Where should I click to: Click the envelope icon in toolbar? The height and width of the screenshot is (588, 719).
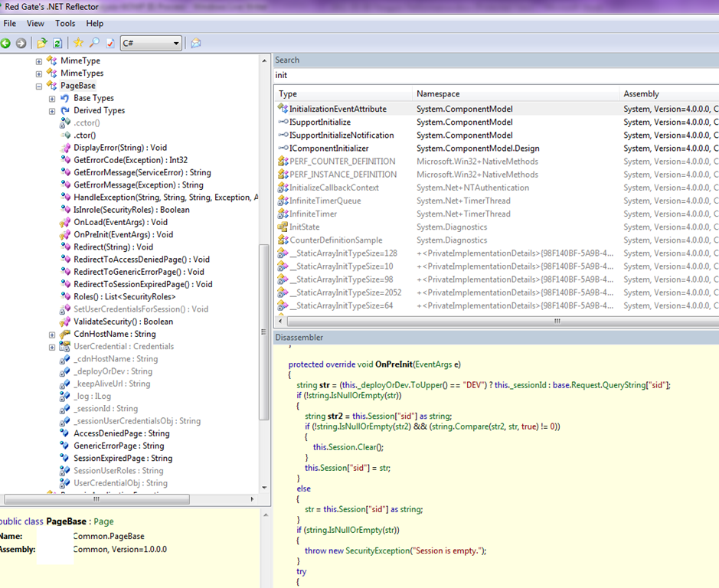point(196,44)
